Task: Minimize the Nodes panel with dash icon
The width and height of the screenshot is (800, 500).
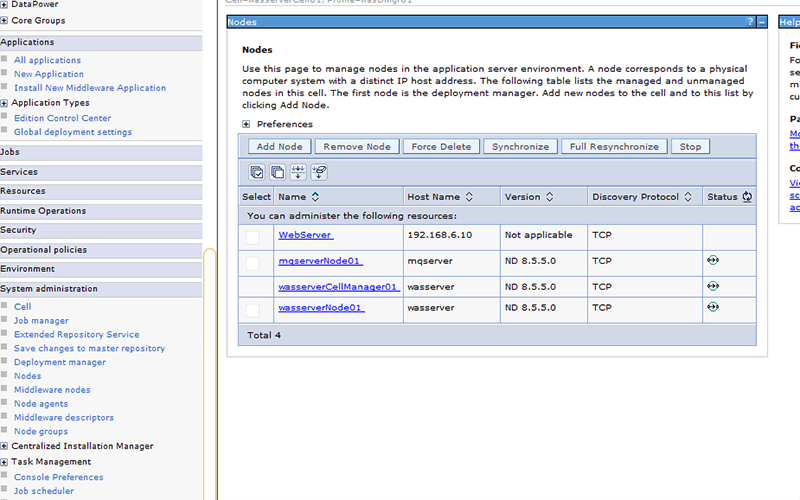Action: [762, 22]
